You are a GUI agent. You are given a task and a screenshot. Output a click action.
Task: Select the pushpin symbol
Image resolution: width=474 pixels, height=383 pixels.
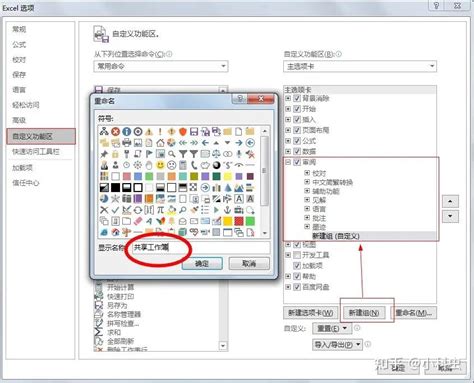(104, 154)
